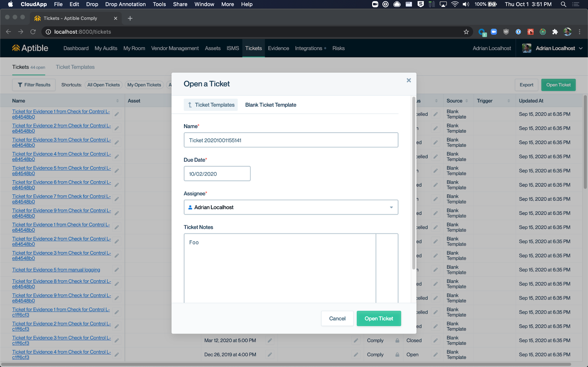The image size is (588, 367).
Task: Click Aptible logo in navigation bar
Action: [x=30, y=48]
